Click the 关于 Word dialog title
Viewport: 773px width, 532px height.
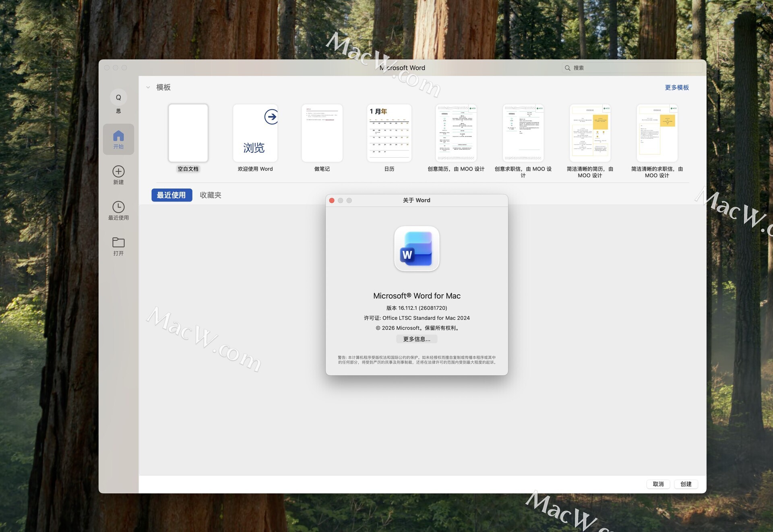tap(417, 200)
